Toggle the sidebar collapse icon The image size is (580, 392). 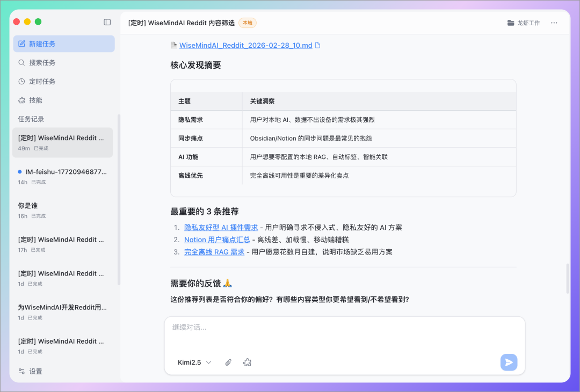point(107,22)
